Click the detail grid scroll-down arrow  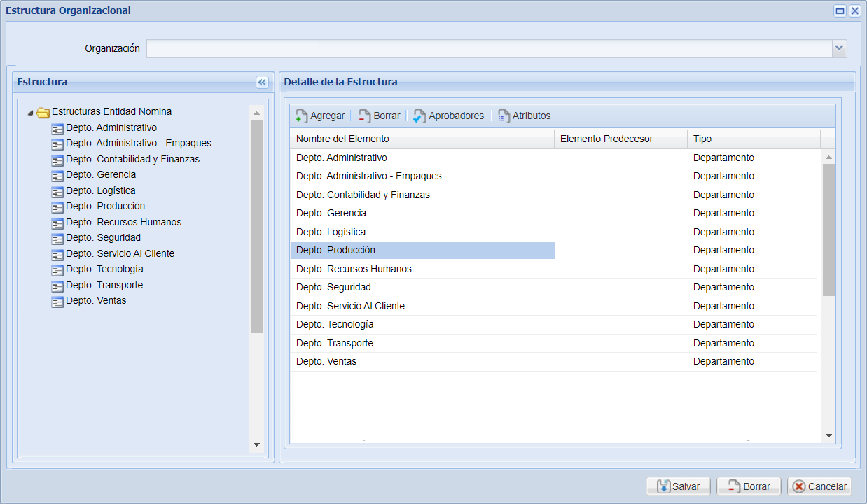coord(828,436)
